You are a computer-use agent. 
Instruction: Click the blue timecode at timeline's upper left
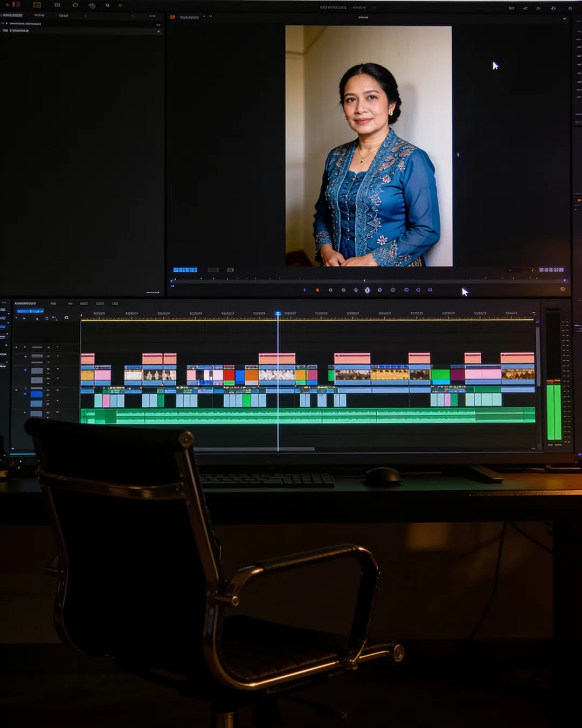coord(30,311)
